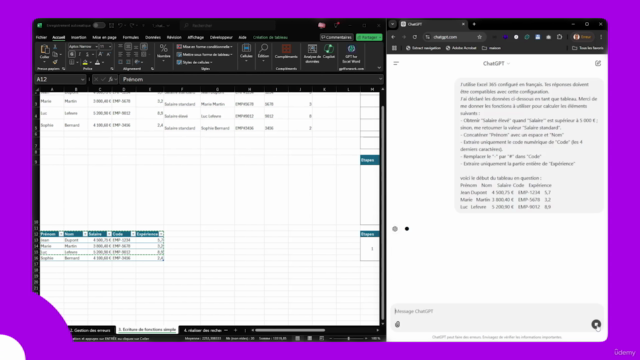This screenshot has height=360, width=640.
Task: Switch to sheet 2. Gestion des erreurs
Action: (91, 330)
